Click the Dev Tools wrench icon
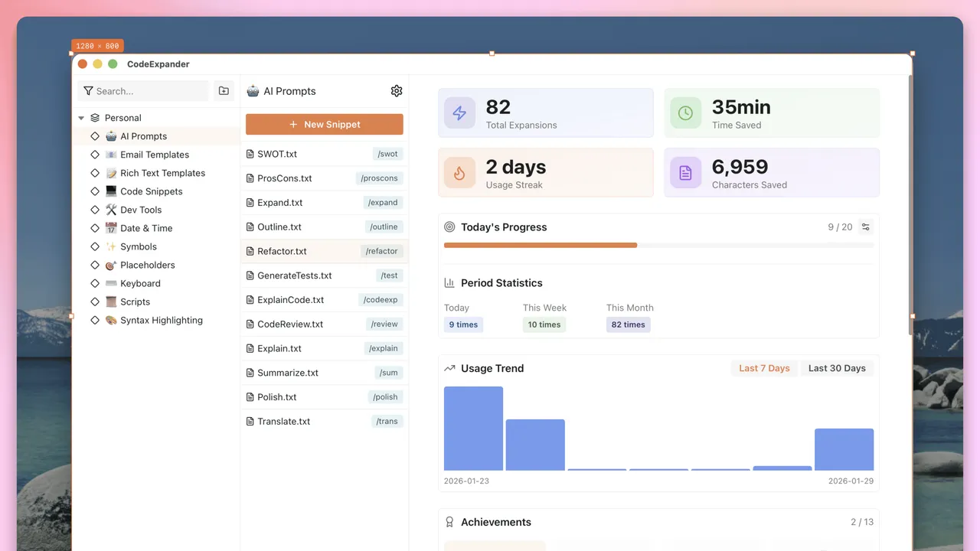Screen dimensions: 980x551 pyautogui.click(x=111, y=210)
